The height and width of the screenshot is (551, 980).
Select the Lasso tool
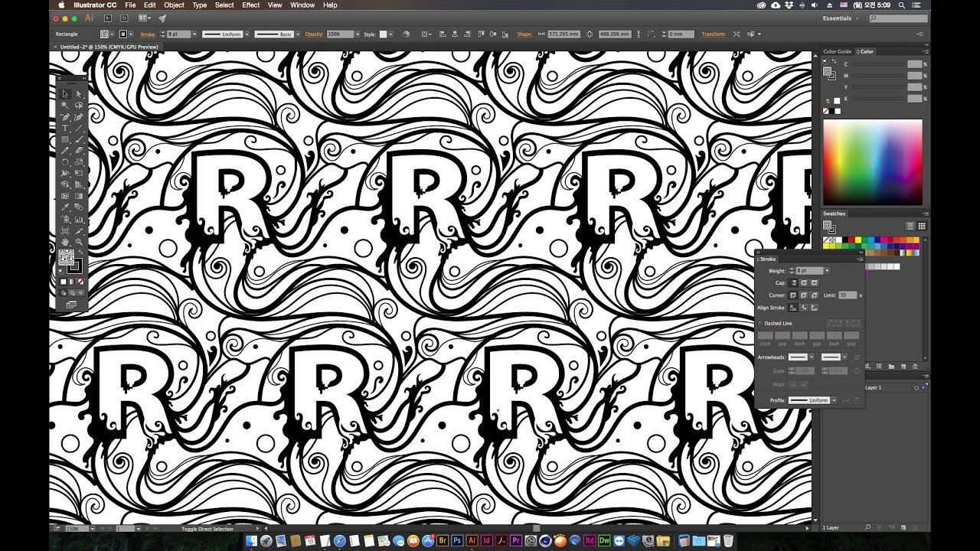coord(79,106)
